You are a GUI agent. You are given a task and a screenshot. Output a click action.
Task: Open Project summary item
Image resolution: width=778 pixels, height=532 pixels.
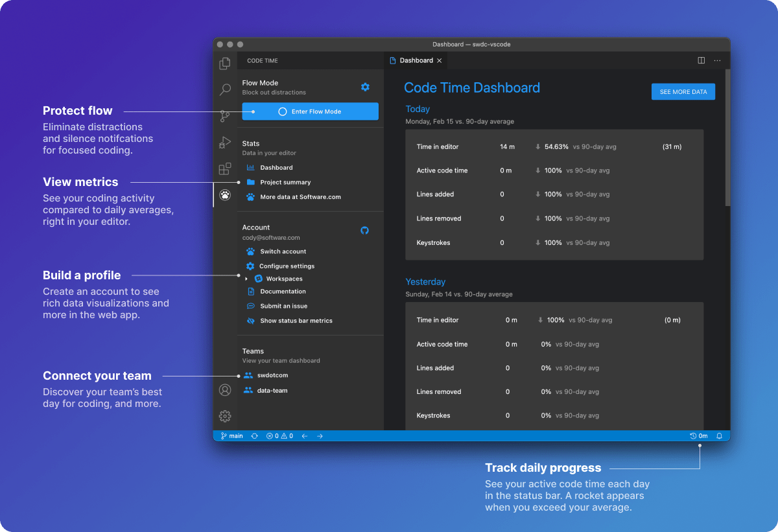[285, 182]
